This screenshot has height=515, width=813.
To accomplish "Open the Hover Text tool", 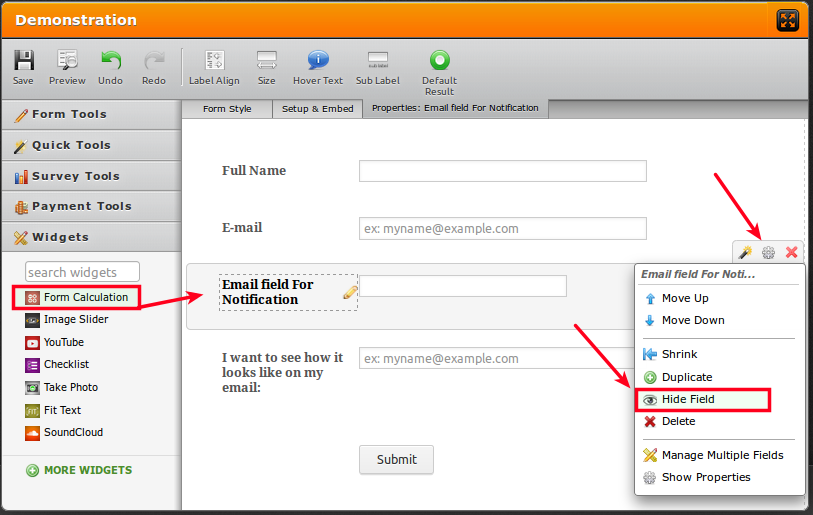I will [317, 61].
